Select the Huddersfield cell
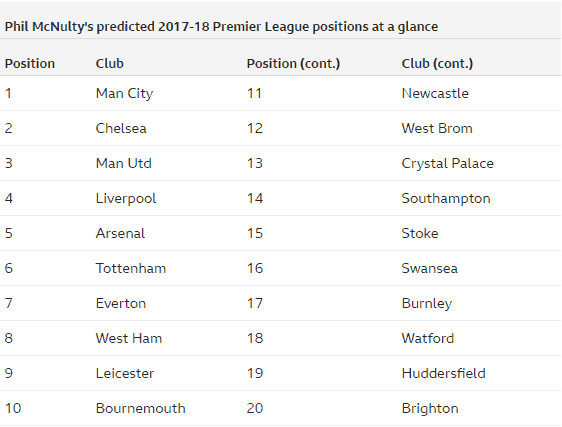The image size is (562, 427). (x=444, y=374)
